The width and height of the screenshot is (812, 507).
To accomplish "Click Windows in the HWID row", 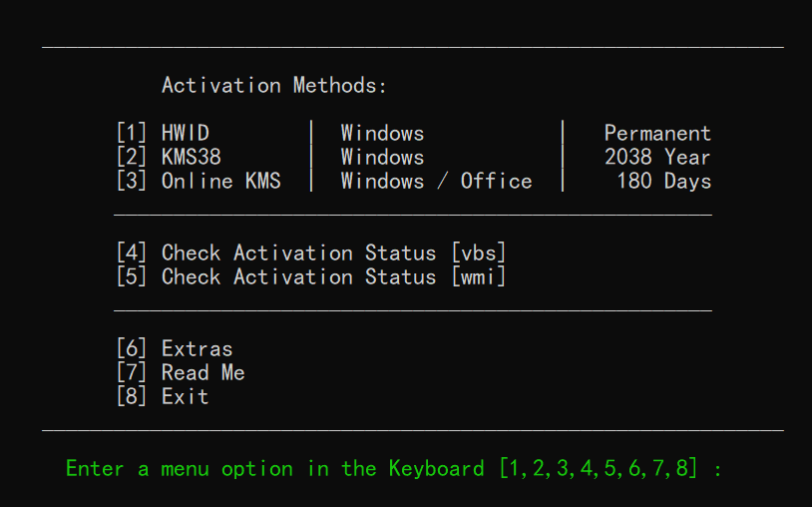I will point(382,134).
